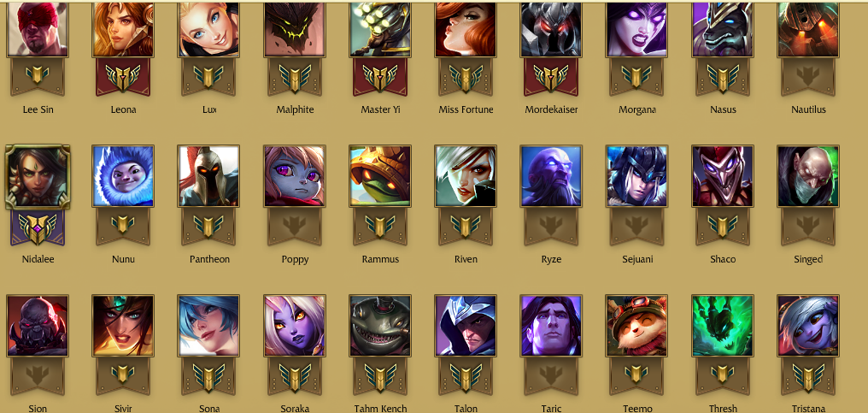Open the Riven champion portrait
The width and height of the screenshot is (868, 413).
coord(466,176)
